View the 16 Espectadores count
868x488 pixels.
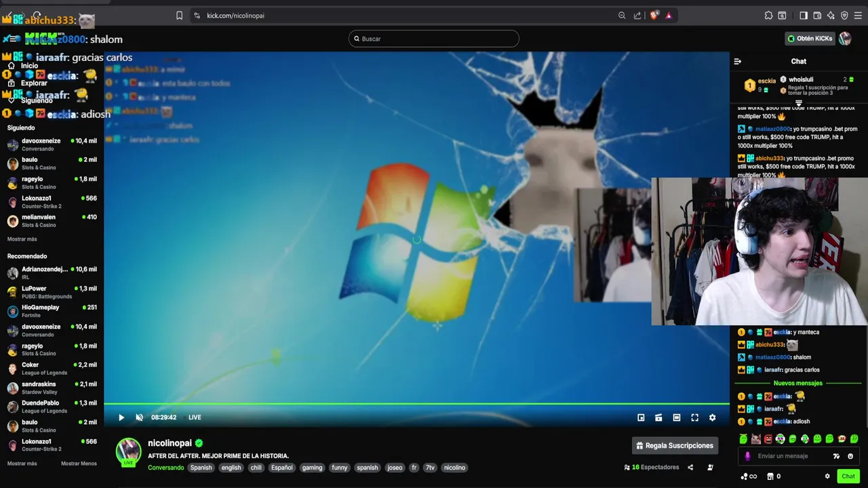[651, 467]
